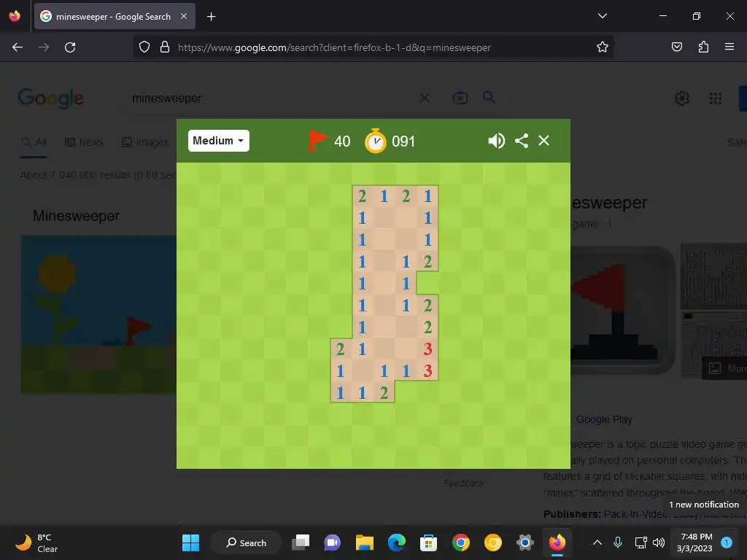
Task: Launch Microsoft Edge from taskbar
Action: (396, 542)
